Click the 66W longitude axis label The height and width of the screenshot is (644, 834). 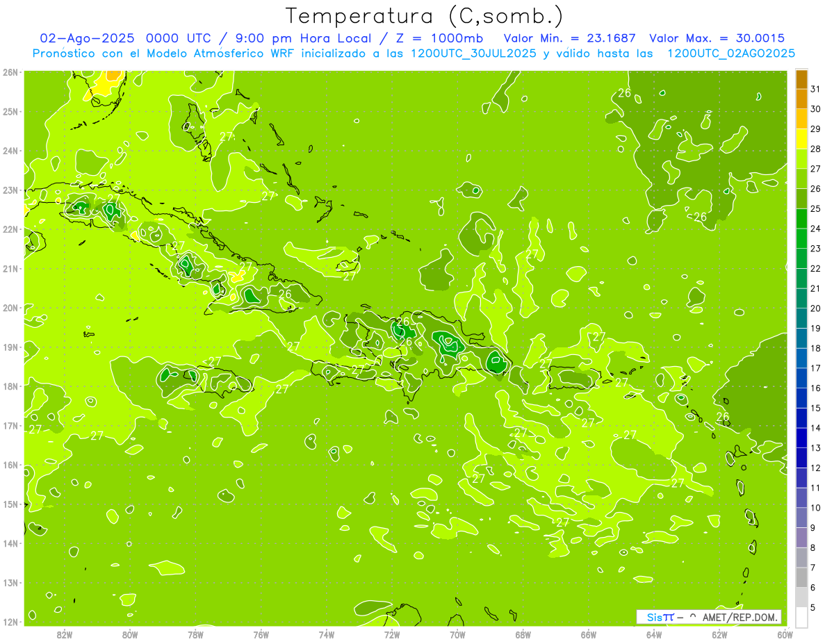[589, 634]
